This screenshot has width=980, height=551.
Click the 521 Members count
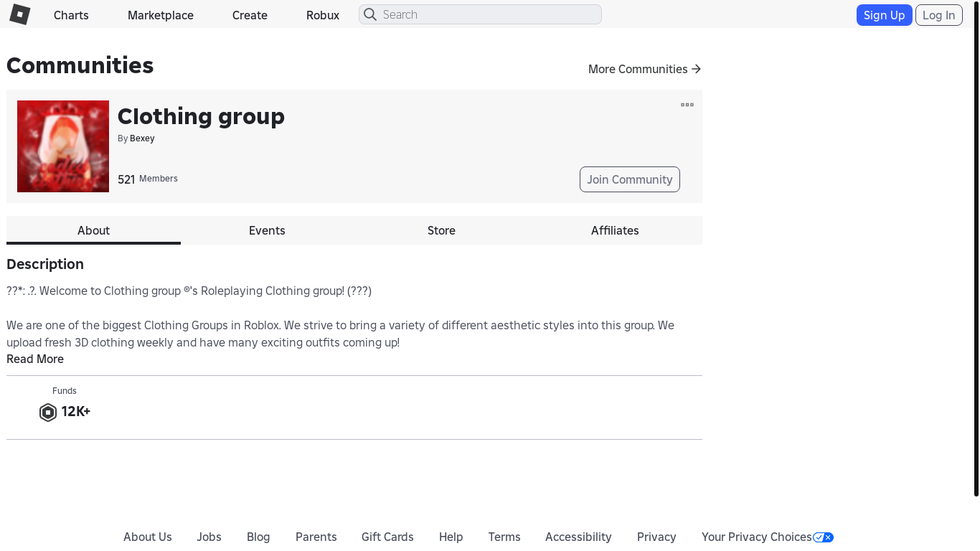[148, 179]
